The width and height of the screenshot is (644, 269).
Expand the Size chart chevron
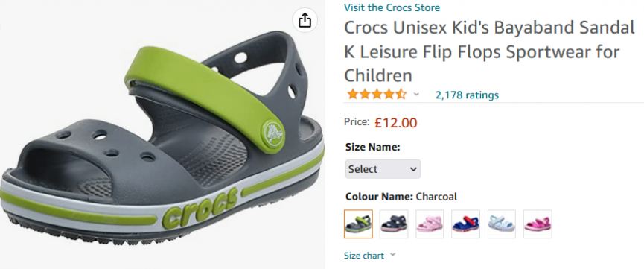point(392,255)
